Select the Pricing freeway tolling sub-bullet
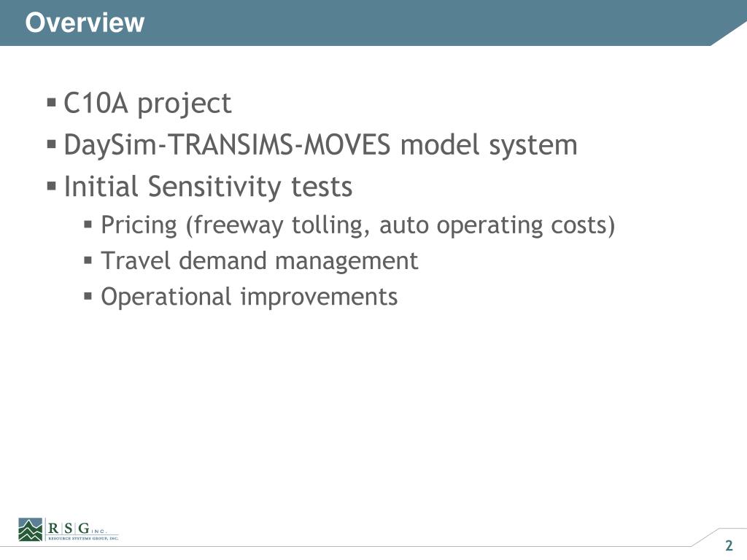The width and height of the screenshot is (747, 560). click(x=357, y=225)
